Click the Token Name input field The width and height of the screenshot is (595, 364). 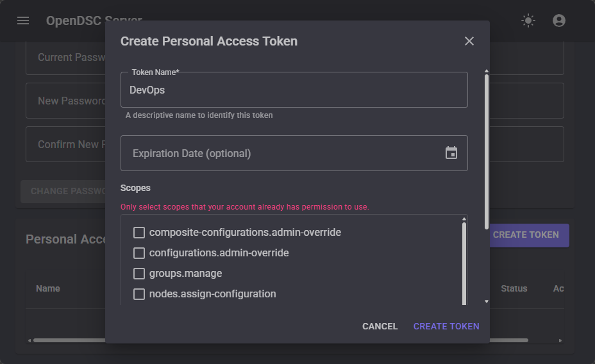coord(294,90)
